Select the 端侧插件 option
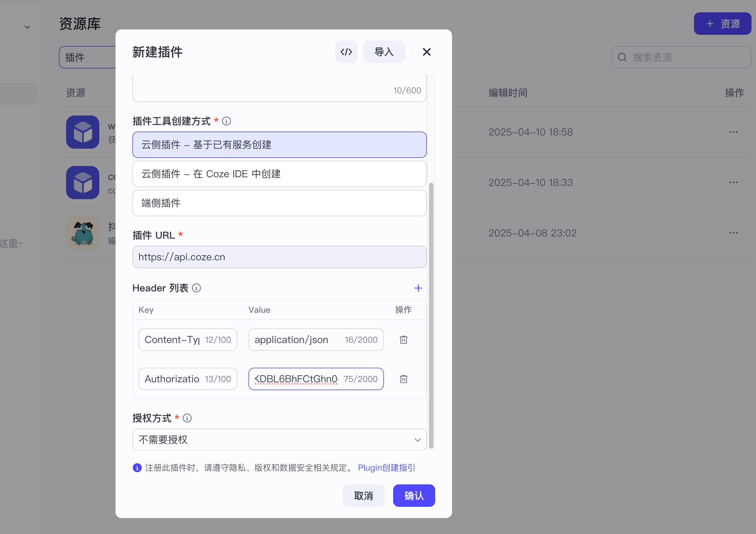The width and height of the screenshot is (756, 534). (279, 203)
